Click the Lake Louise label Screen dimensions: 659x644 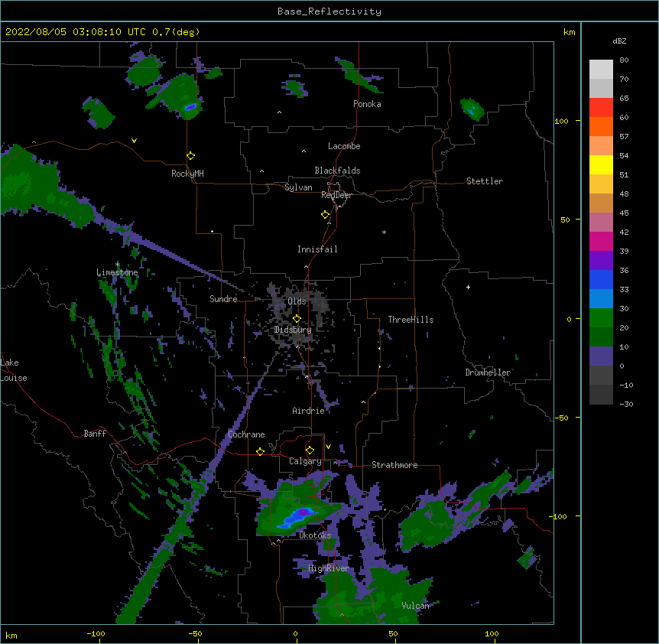point(14,370)
